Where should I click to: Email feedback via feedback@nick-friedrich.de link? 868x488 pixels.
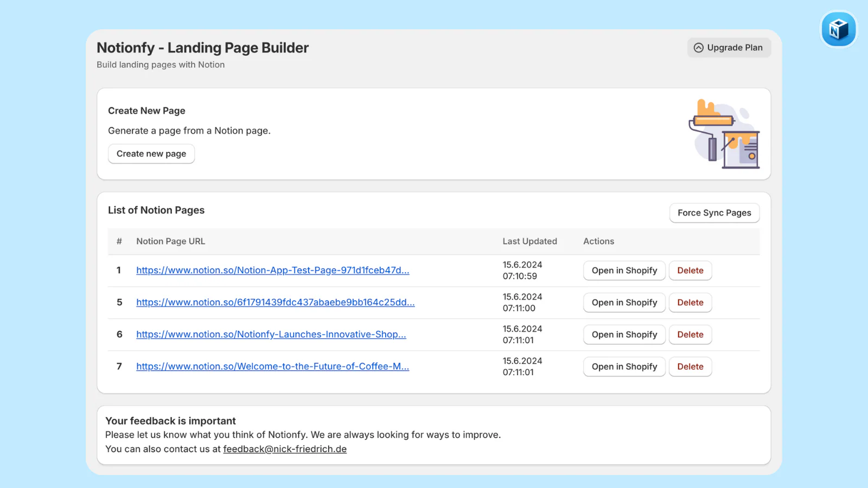coord(285,448)
